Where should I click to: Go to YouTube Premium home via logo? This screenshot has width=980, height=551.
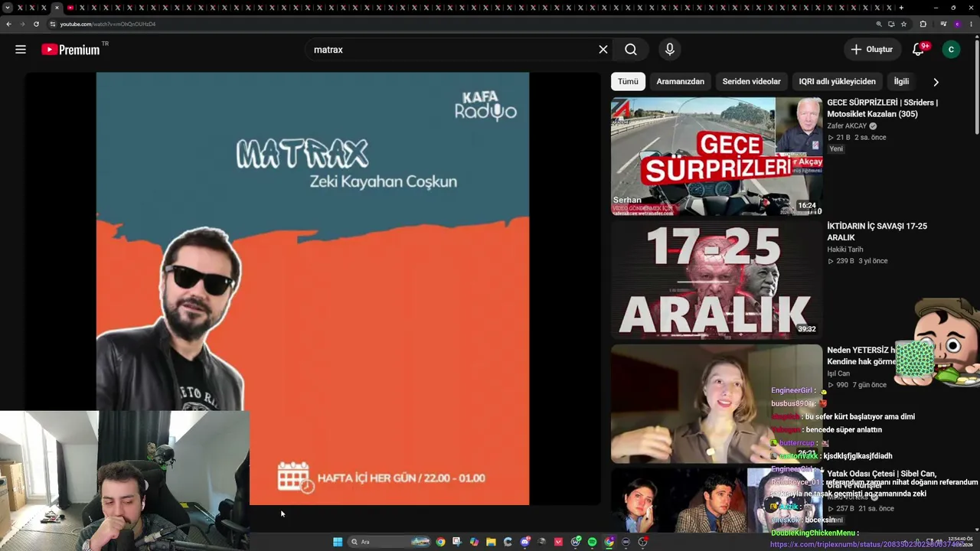(70, 50)
